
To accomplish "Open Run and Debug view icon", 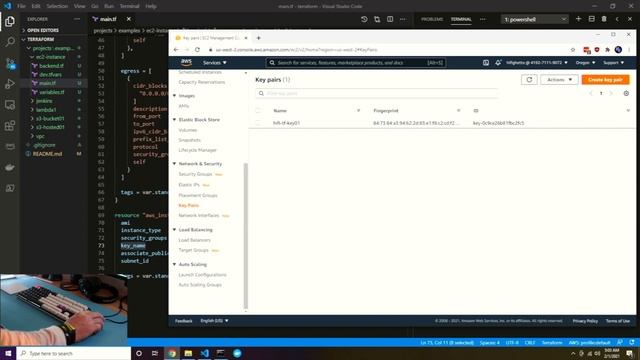I will pyautogui.click(x=10, y=84).
